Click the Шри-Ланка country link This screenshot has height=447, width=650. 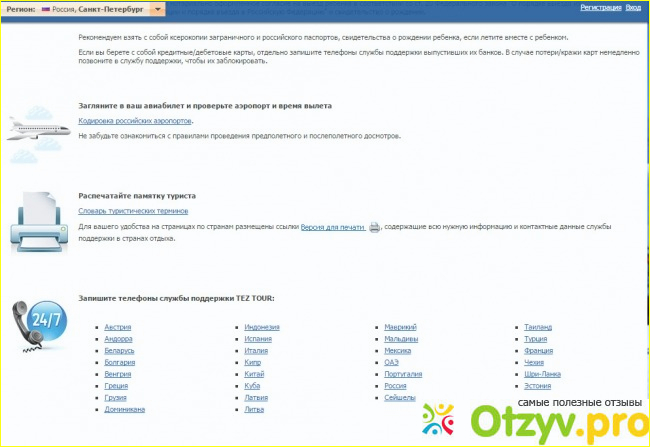[542, 374]
